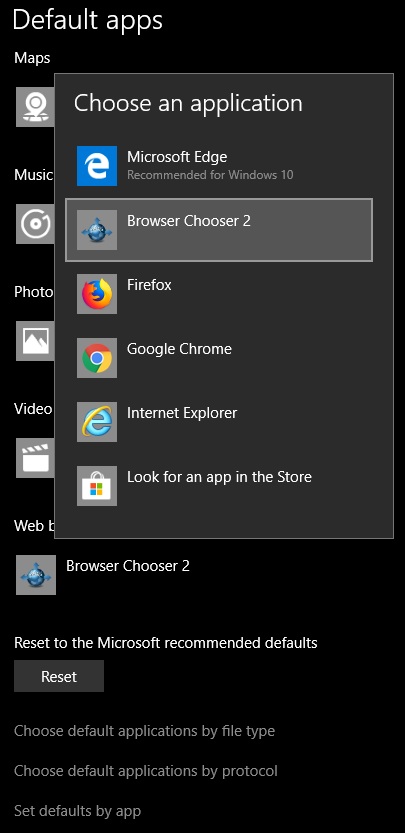Select Look for an app in the Store
This screenshot has width=405, height=833.
[219, 486]
